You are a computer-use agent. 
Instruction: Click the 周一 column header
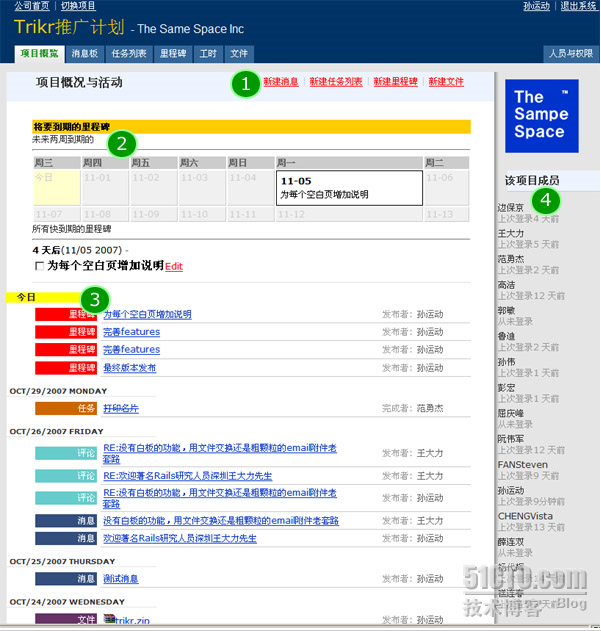point(349,163)
